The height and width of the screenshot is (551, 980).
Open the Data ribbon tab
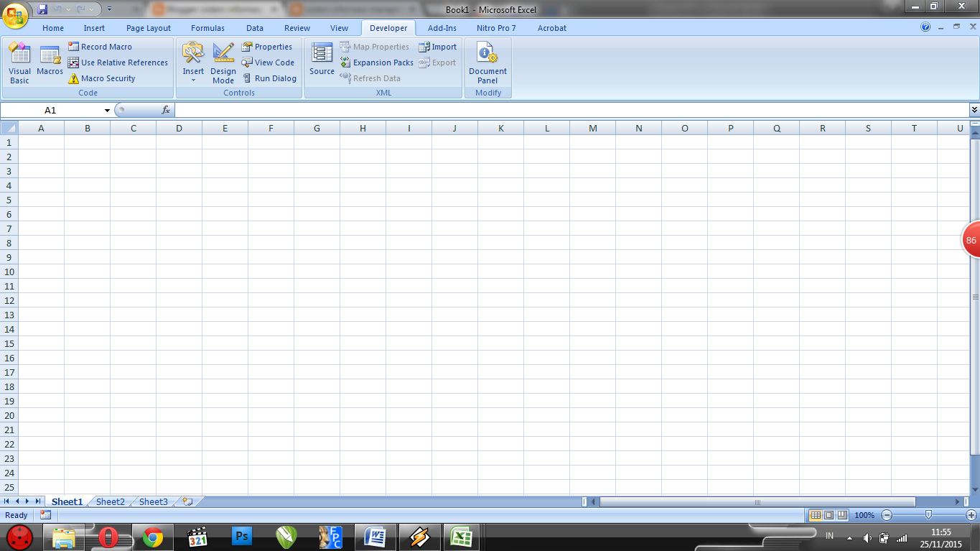click(255, 28)
